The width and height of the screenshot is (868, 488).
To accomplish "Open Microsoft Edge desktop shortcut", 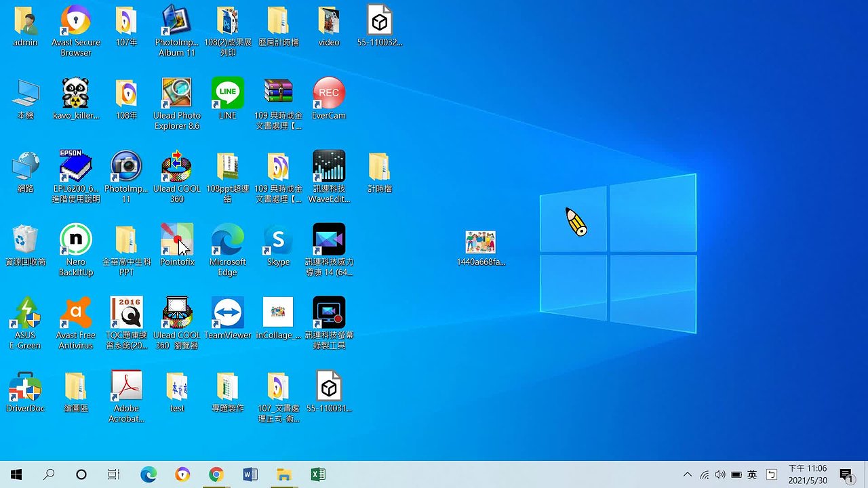I will coord(228,240).
